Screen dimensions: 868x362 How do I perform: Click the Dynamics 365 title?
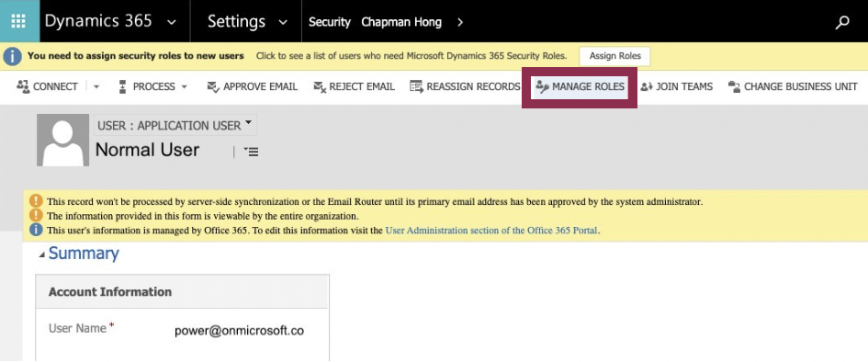click(98, 21)
